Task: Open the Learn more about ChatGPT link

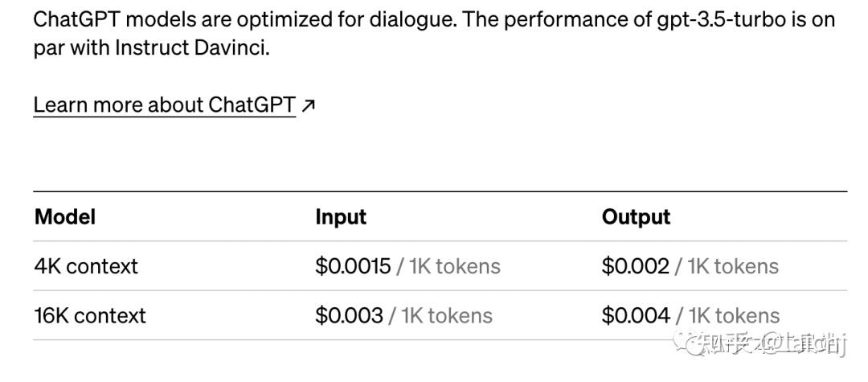Action: point(164,105)
